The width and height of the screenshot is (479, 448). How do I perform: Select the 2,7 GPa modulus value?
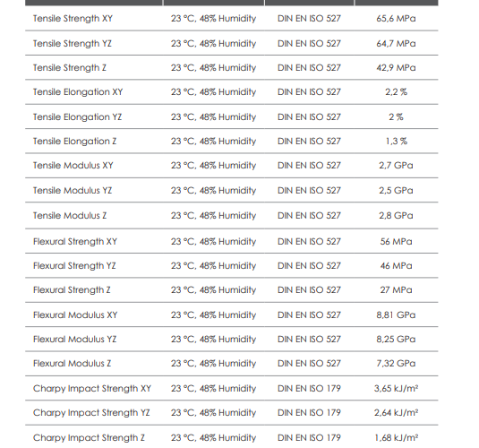click(x=396, y=166)
